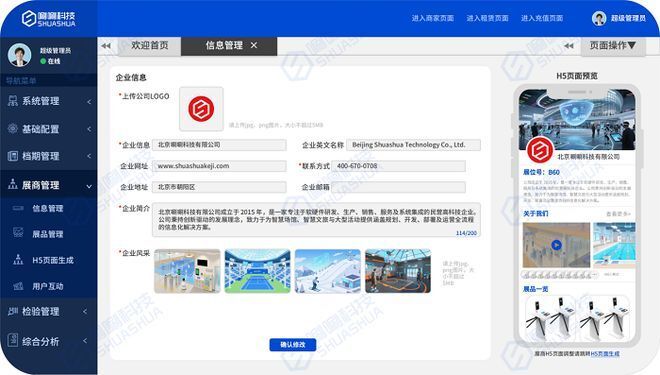Click the 企业信息 company name field

coord(219,145)
